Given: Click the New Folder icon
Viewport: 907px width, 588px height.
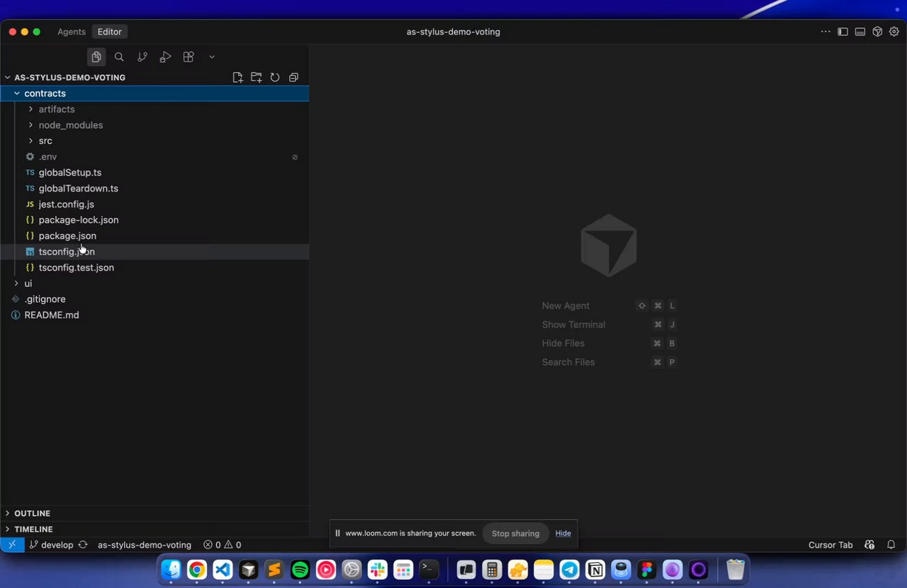Looking at the screenshot, I should (257, 77).
